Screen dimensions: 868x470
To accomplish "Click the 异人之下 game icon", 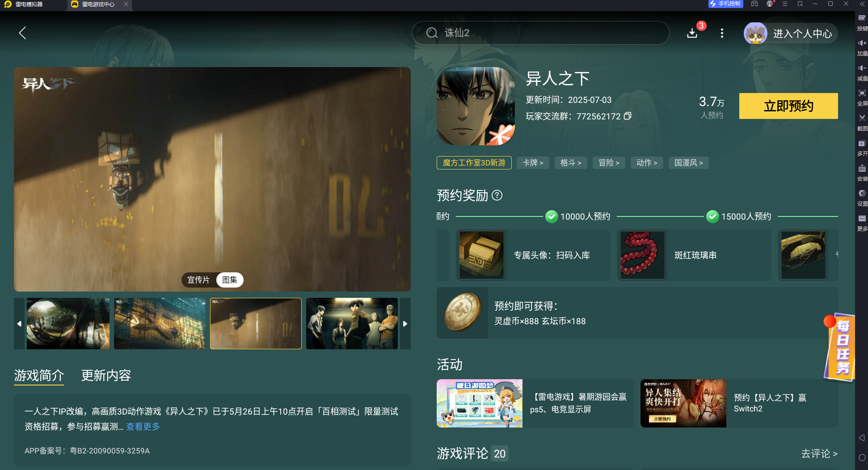I will [x=476, y=106].
